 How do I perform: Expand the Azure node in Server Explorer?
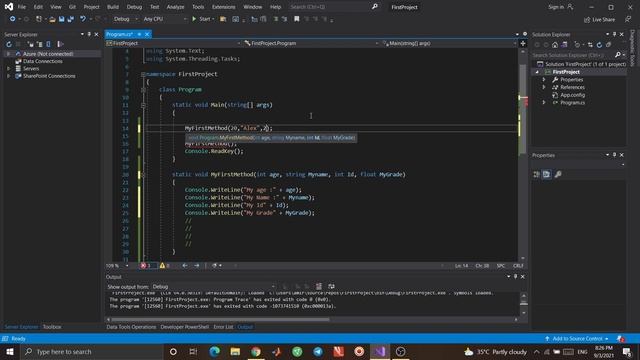[x=9, y=54]
